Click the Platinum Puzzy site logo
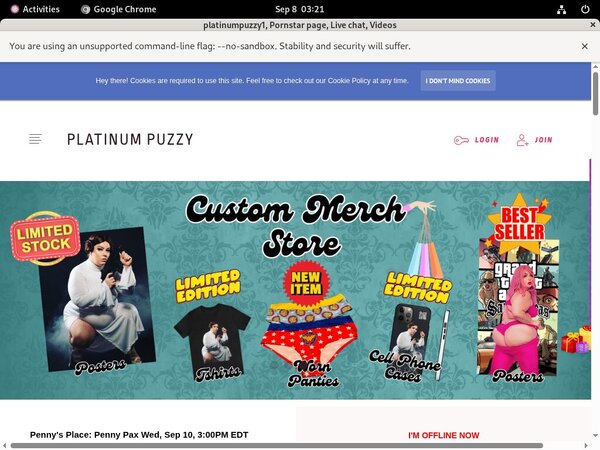The width and height of the screenshot is (600, 450). [x=130, y=140]
